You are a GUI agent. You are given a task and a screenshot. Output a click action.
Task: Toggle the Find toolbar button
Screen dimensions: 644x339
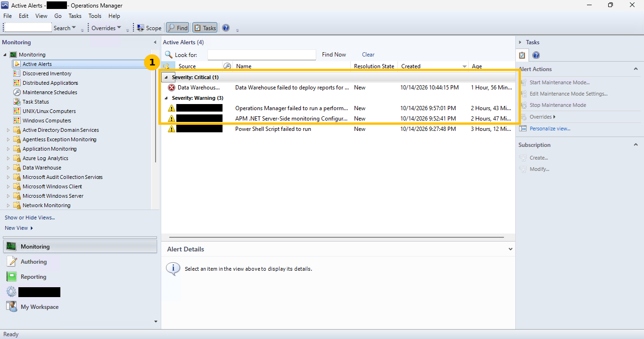tap(178, 28)
